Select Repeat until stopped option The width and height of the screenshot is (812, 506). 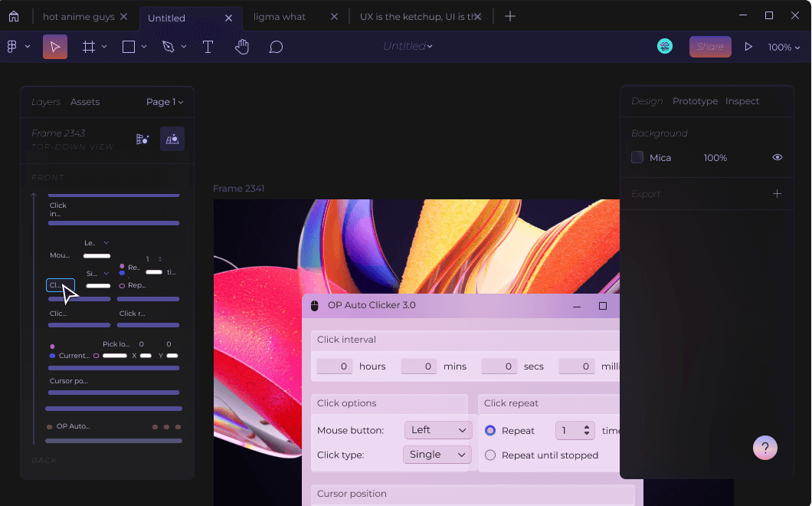[490, 455]
